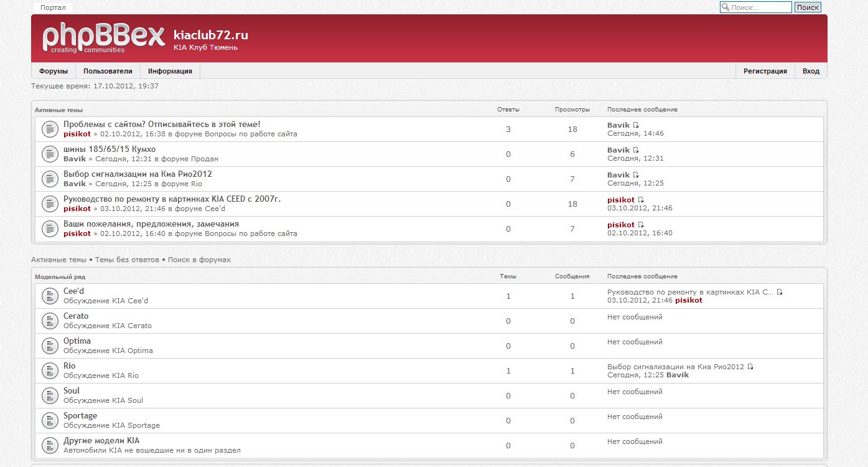Click the forum icon beside Sportage
This screenshot has height=467, width=868.
coord(50,420)
